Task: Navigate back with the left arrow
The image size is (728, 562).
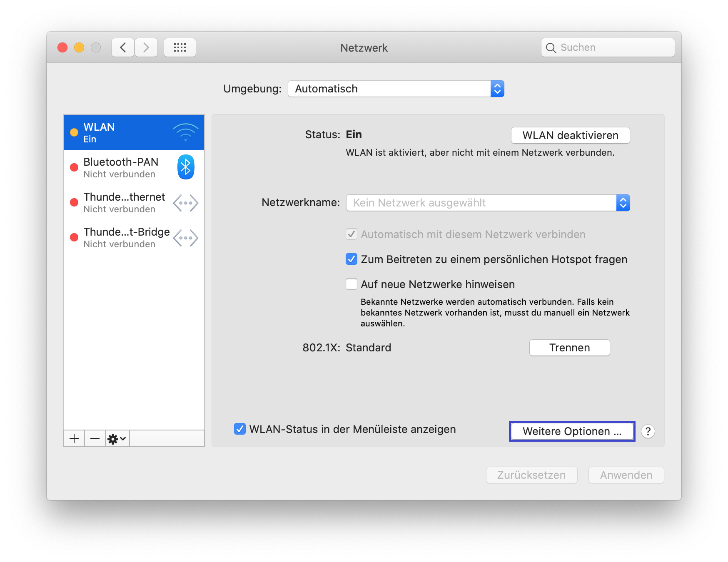Action: tap(122, 47)
